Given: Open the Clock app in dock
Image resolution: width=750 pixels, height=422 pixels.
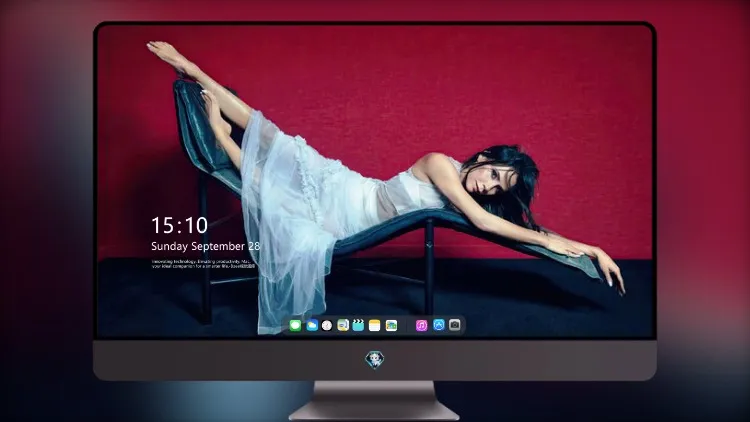Looking at the screenshot, I should (327, 325).
